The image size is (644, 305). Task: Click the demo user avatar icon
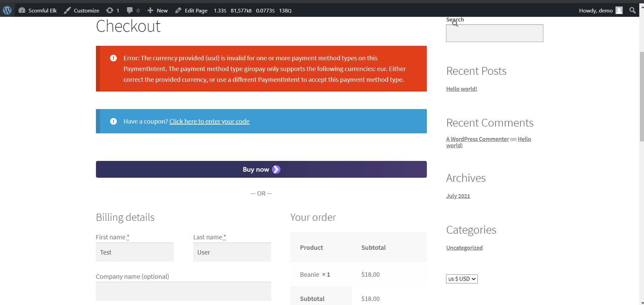tap(619, 10)
